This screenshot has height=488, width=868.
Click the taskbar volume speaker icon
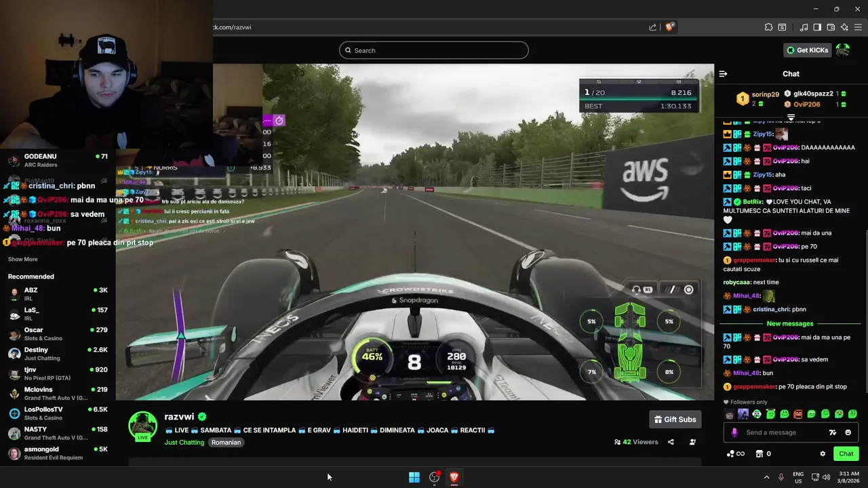826,477
